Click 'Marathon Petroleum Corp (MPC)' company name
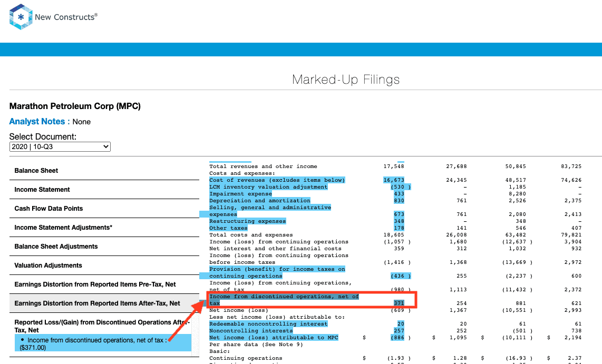This screenshot has width=602, height=364. (75, 106)
